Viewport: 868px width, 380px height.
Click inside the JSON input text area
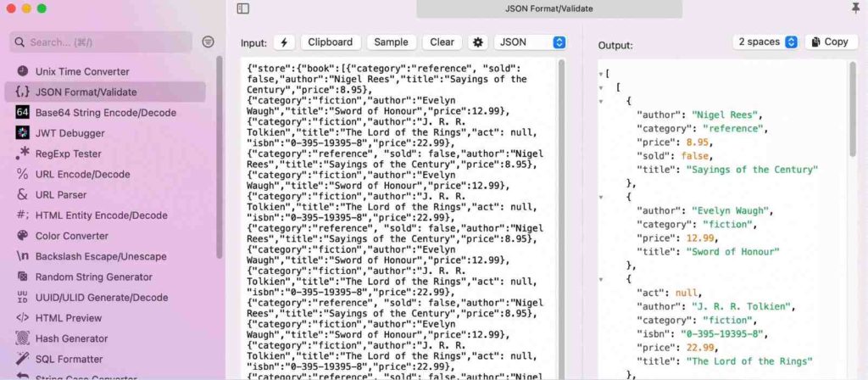click(398, 219)
